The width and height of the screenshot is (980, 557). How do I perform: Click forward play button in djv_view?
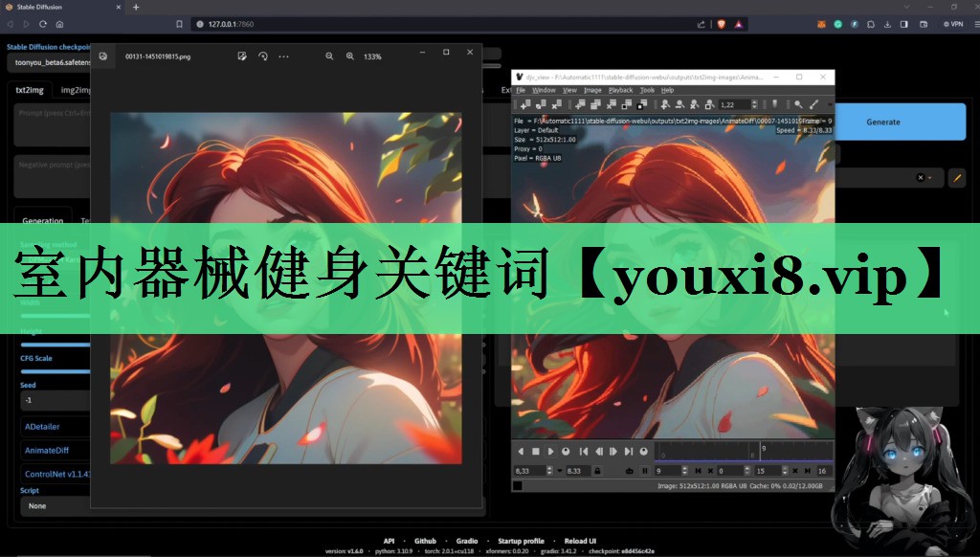click(x=550, y=452)
